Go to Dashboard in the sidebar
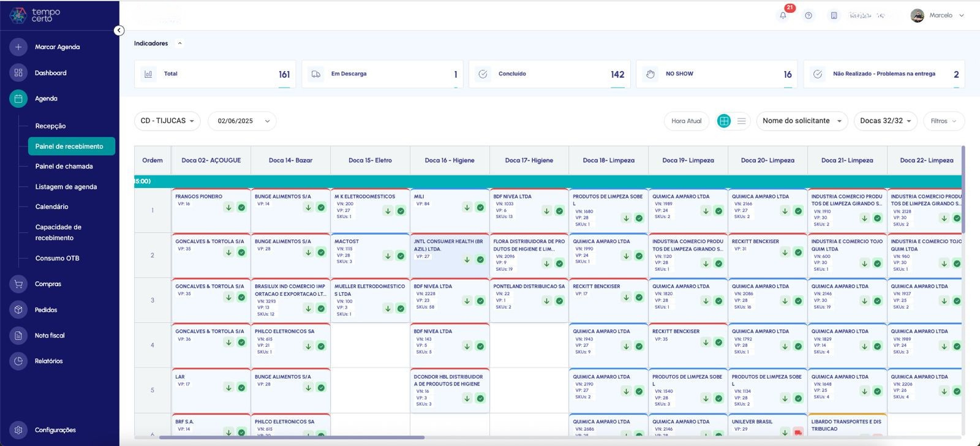 (x=50, y=73)
